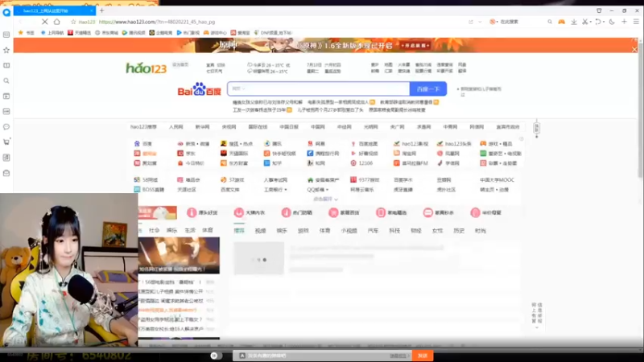Open the arrow next to the undo icon
This screenshot has width=644, height=362.
pyautogui.click(x=604, y=22)
